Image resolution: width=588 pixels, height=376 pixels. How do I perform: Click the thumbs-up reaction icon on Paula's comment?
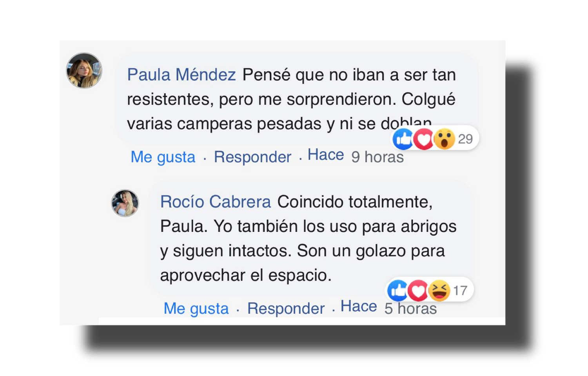point(403,139)
